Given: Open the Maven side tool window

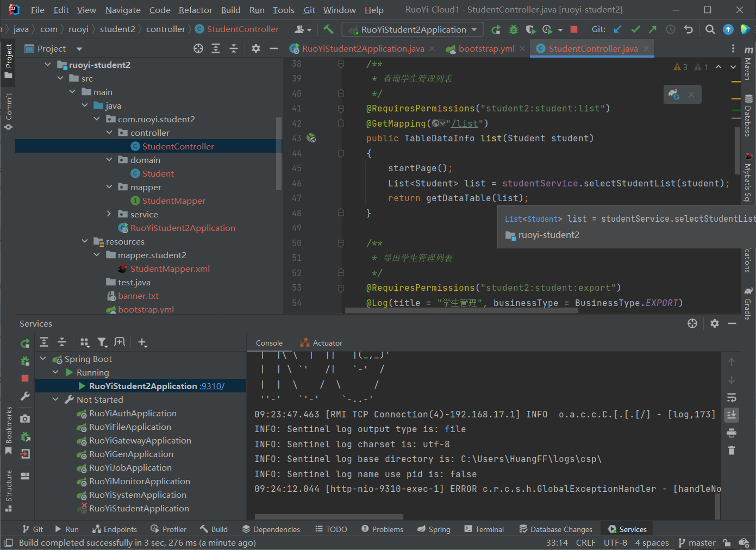Looking at the screenshot, I should coord(748,63).
